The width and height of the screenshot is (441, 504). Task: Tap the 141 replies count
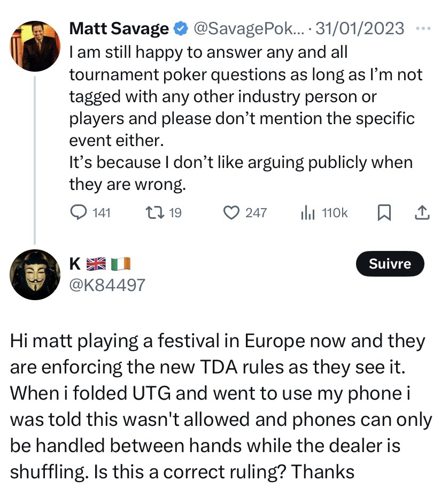coord(101,213)
